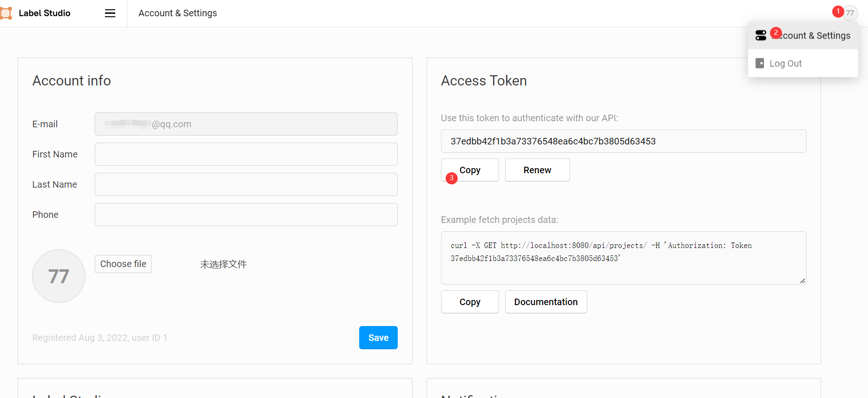
Task: Click the '未选择文件' file status text
Action: 224,264
